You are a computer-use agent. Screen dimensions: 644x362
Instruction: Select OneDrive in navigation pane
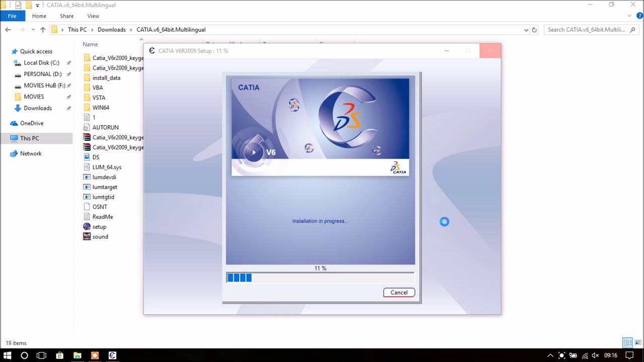coord(31,123)
